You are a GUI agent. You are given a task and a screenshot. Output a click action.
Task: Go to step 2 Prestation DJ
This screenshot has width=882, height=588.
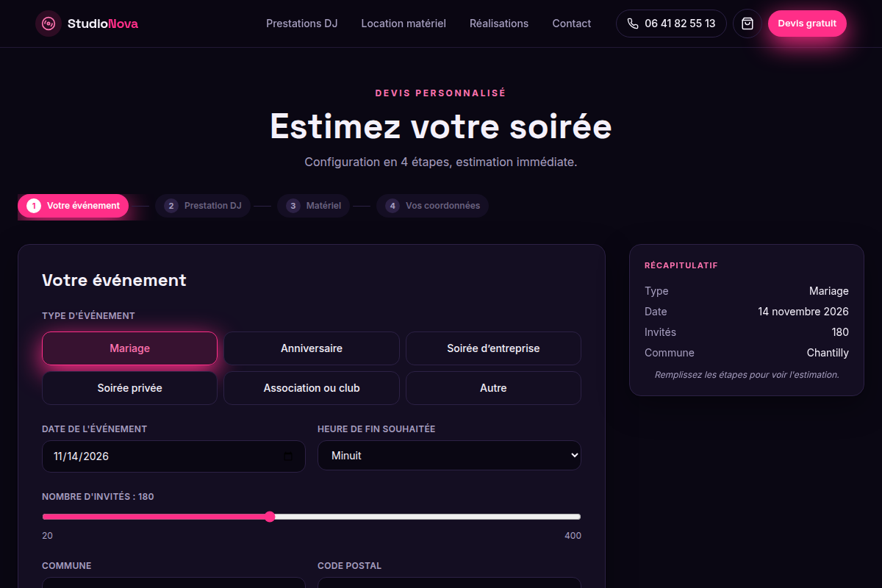click(x=203, y=206)
